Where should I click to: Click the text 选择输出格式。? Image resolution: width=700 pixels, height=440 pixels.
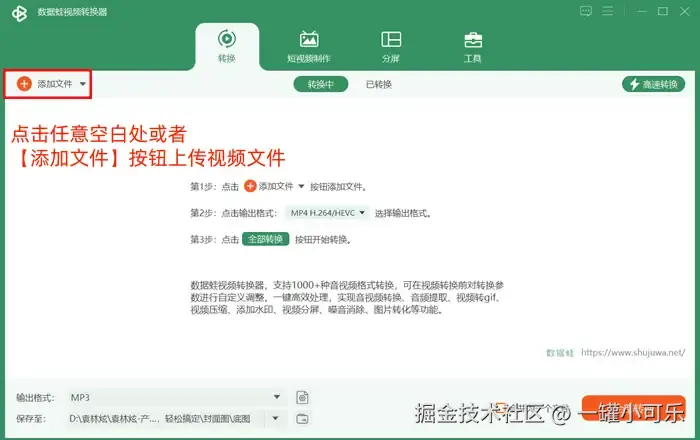click(403, 213)
